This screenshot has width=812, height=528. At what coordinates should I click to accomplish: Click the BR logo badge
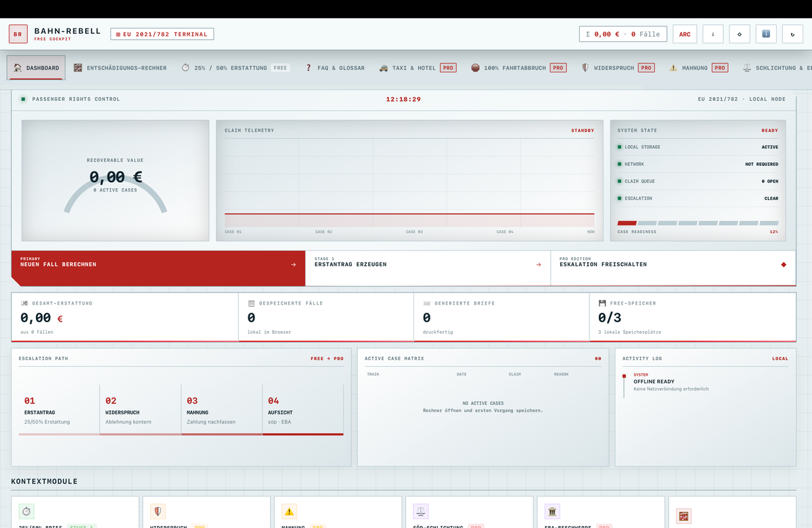pos(18,34)
